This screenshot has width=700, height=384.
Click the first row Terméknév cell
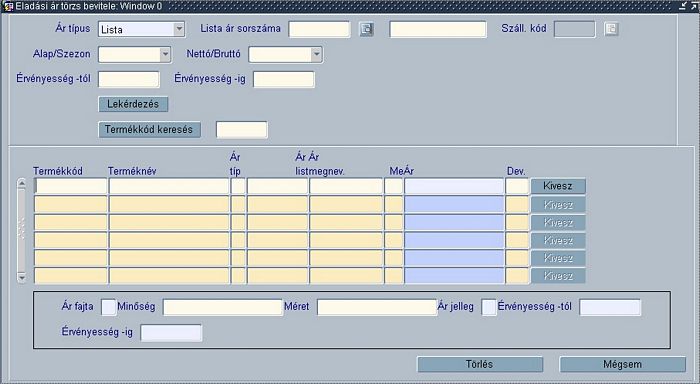(x=169, y=186)
